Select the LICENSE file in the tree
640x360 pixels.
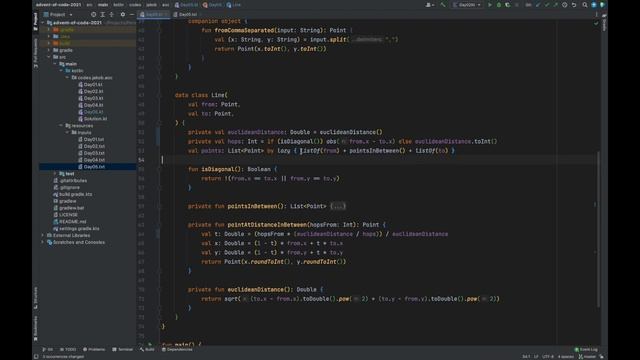point(68,215)
